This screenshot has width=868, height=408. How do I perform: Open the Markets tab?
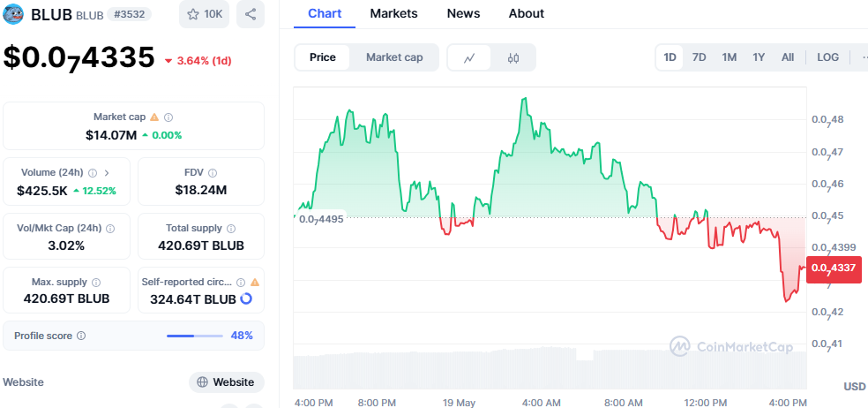(x=393, y=14)
